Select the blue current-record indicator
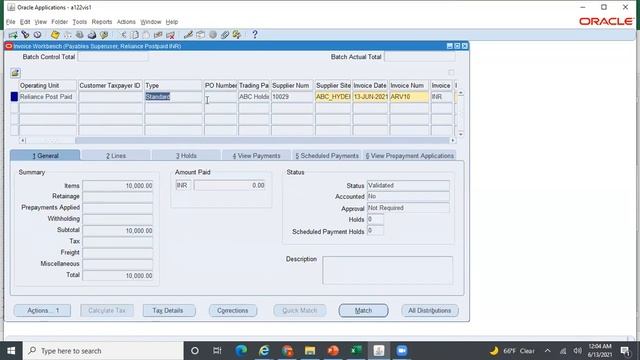 coord(14,97)
